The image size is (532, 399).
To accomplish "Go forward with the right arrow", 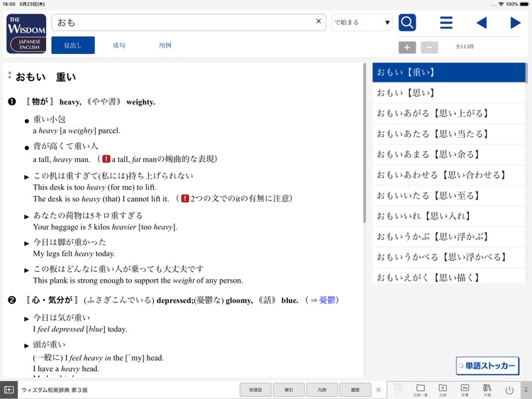I will (516, 23).
